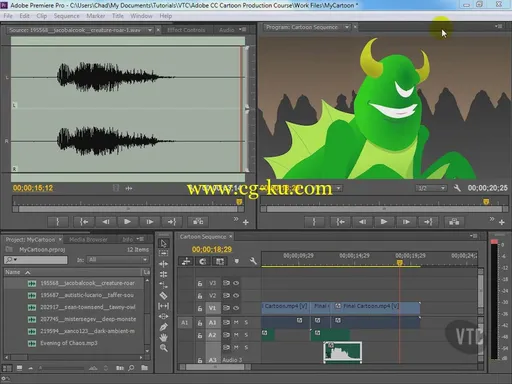Viewport: 512px width, 384px height.
Task: Select the Rate Stretch tool
Action: (163, 285)
